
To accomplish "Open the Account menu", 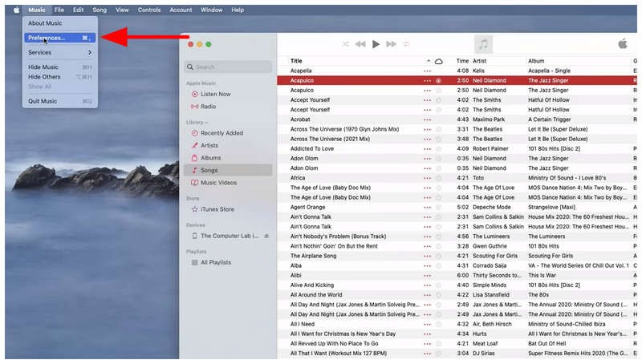I will [x=181, y=10].
